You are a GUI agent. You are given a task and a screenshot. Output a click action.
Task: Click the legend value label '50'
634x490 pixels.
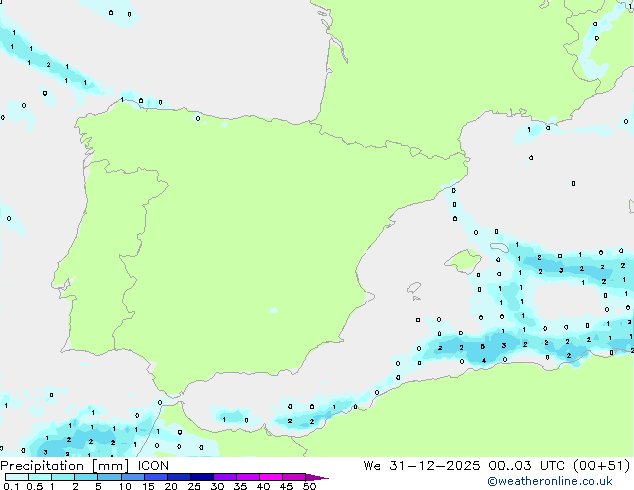coord(310,486)
